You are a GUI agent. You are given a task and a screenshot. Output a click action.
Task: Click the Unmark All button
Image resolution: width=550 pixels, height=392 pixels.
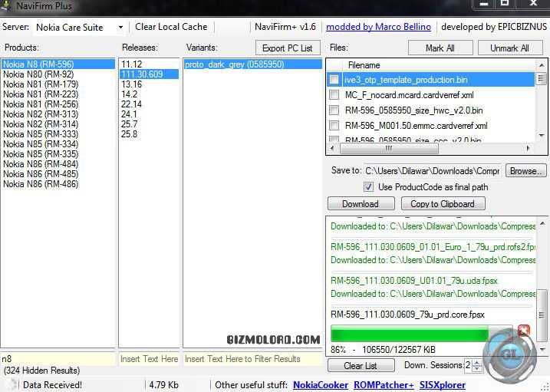(510, 48)
